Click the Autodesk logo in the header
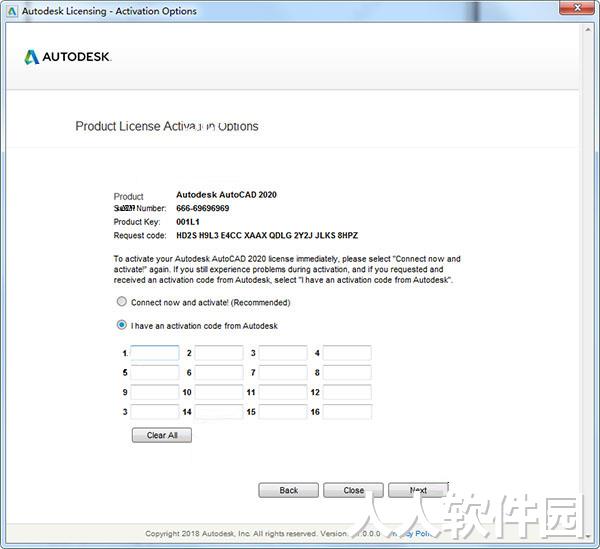The height and width of the screenshot is (549, 600). [68, 57]
